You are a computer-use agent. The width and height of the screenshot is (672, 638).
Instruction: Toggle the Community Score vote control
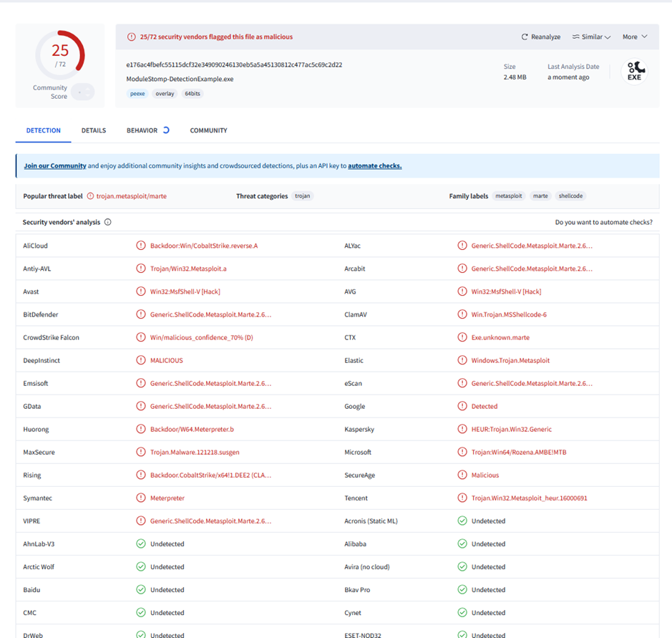83,92
